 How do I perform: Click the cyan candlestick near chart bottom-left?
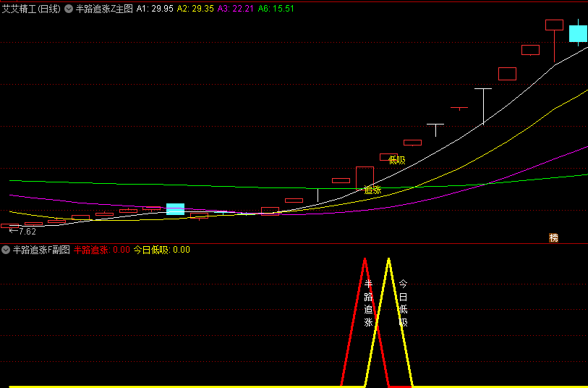click(175, 209)
